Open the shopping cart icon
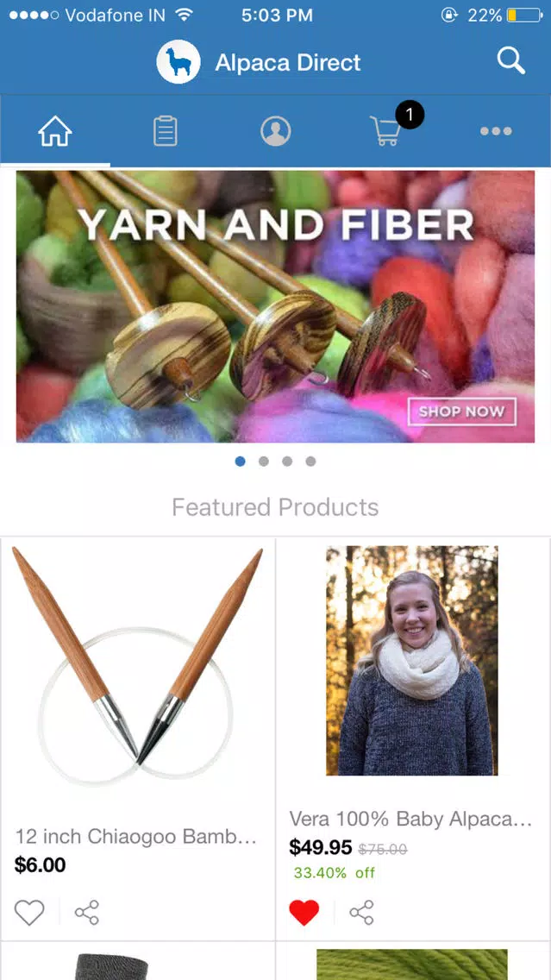The width and height of the screenshot is (551, 980). point(386,130)
